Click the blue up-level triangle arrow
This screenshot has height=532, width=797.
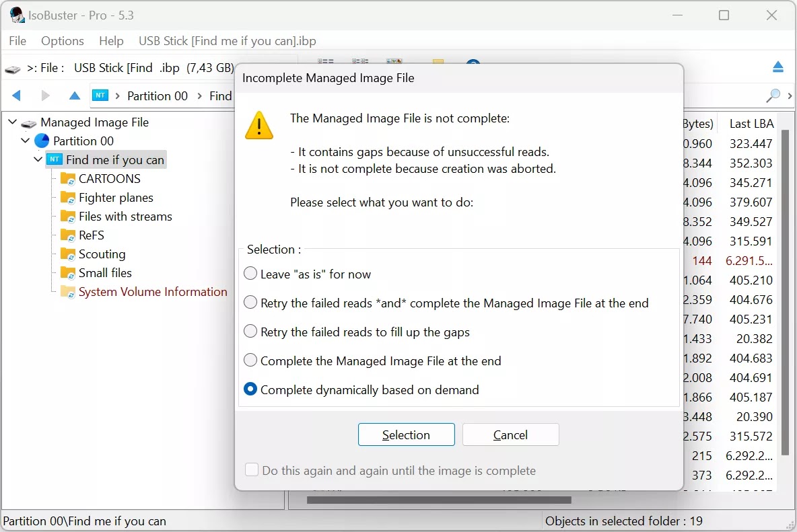point(74,96)
